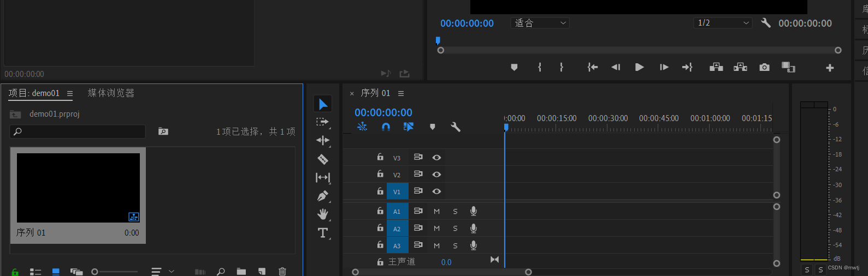This screenshot has height=276, width=868.
Task: Click the Lift button
Action: tap(716, 67)
